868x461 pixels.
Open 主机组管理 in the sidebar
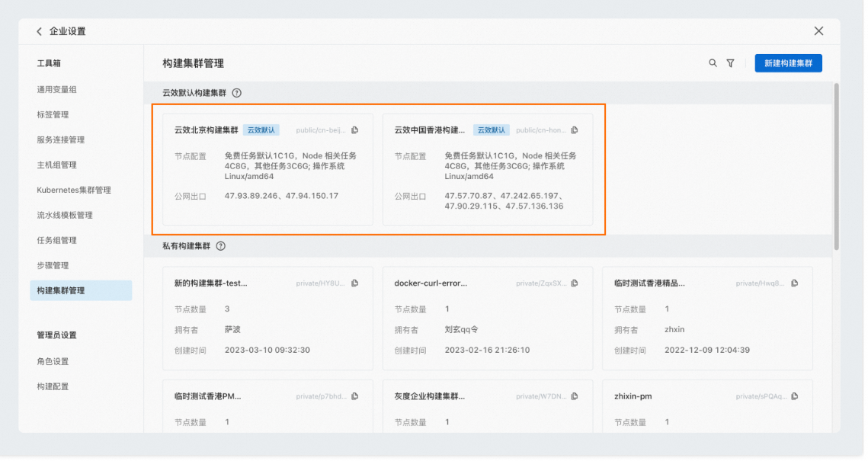coord(57,165)
